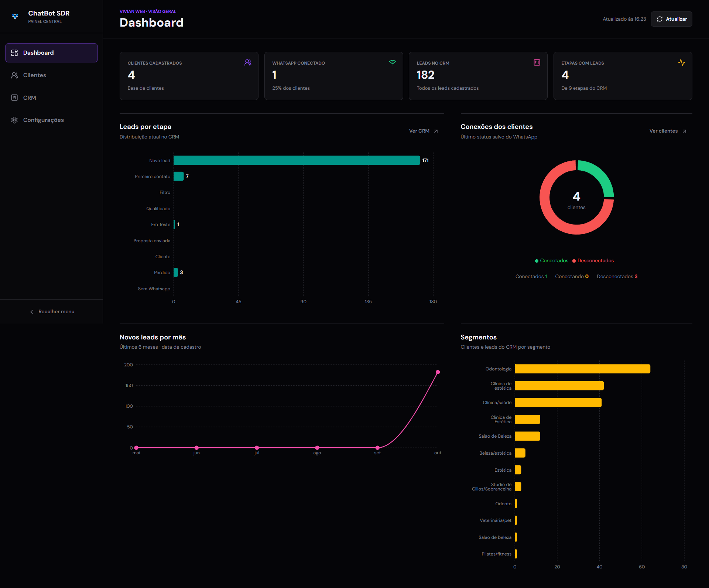The height and width of the screenshot is (588, 709).
Task: Click the wifi icon in WhatsApp Conectado card
Action: [x=392, y=62]
